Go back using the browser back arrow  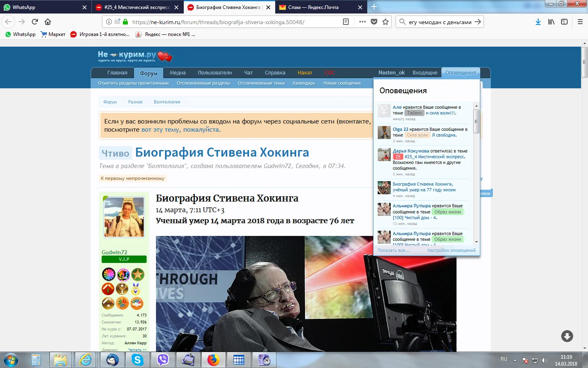click(9, 22)
